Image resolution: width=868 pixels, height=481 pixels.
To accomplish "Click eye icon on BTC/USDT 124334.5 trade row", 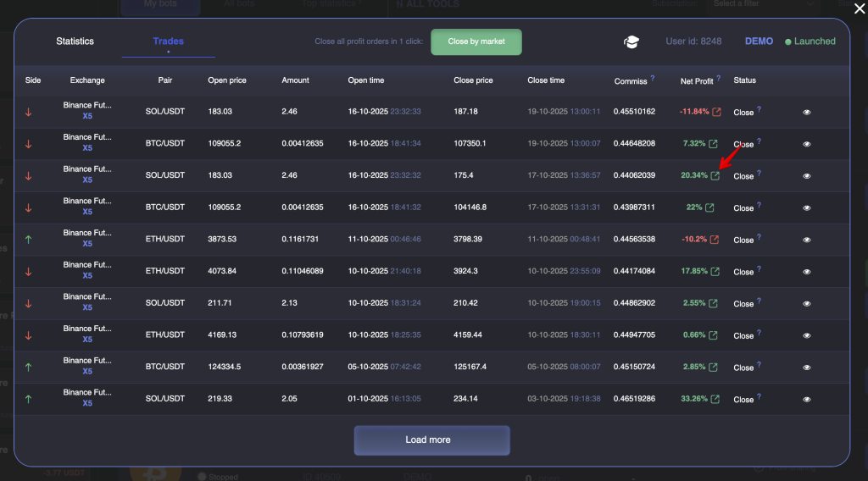I will [806, 368].
